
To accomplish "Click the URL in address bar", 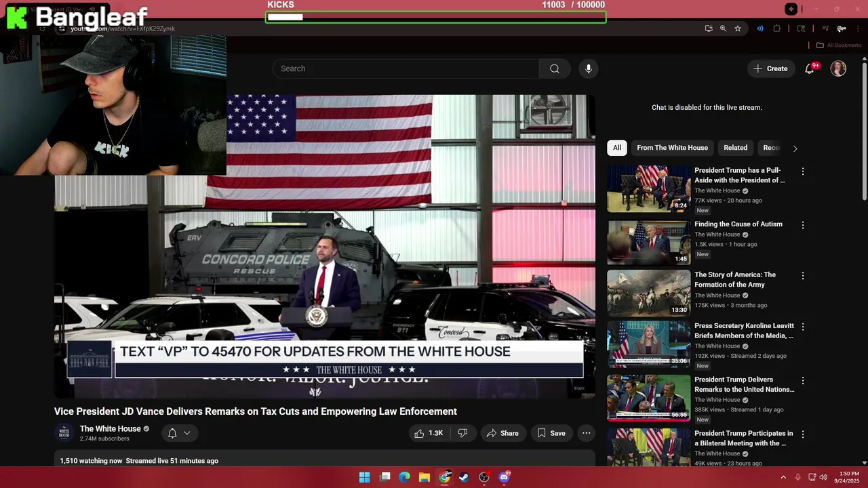I will [123, 28].
